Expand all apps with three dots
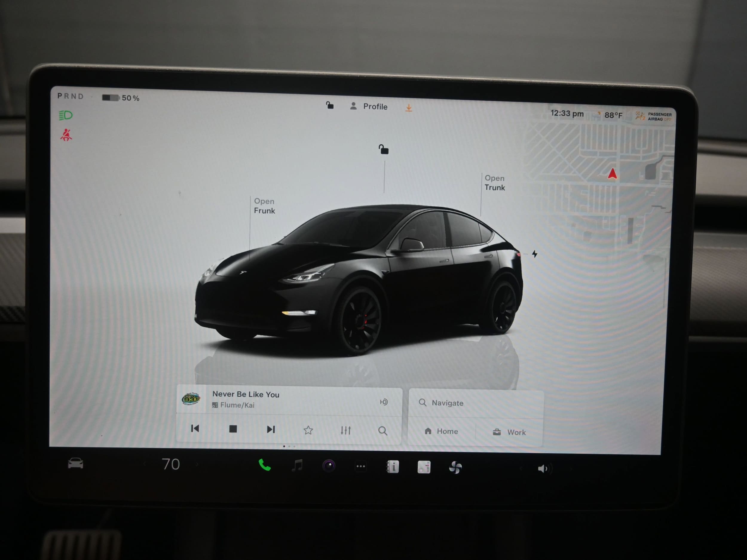 tap(361, 467)
